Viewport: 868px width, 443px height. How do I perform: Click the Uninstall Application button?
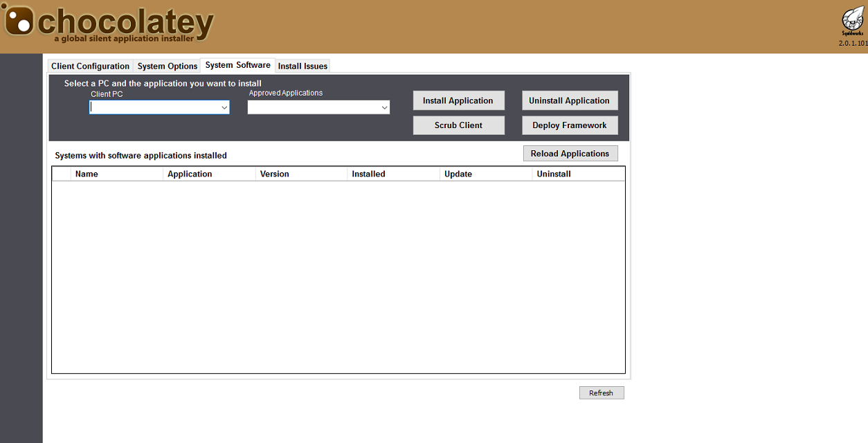[x=569, y=101]
